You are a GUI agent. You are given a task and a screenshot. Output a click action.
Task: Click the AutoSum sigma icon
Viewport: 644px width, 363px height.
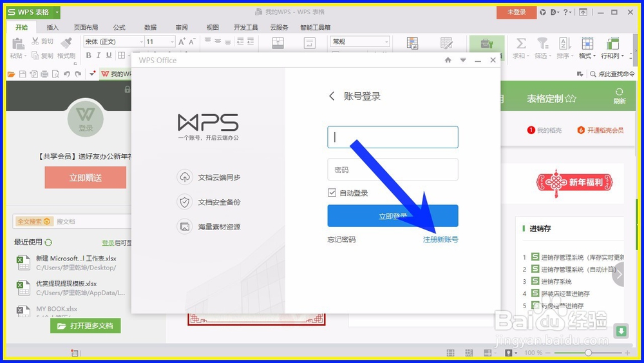[521, 43]
